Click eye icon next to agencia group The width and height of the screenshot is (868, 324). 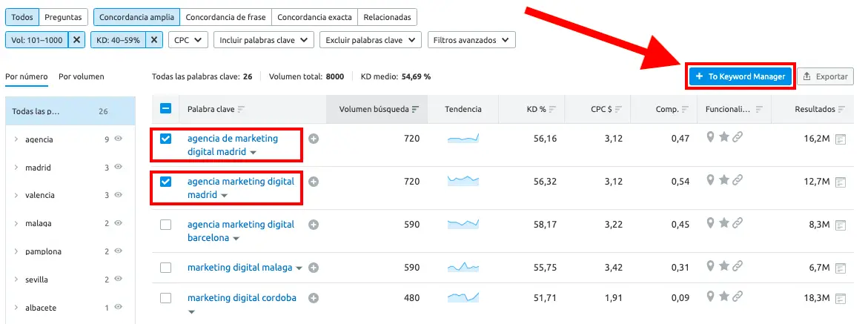[118, 139]
